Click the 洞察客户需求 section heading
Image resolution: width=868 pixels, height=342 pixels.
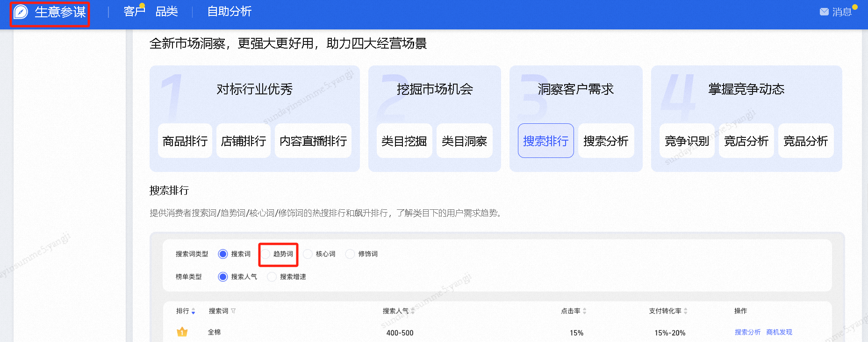tap(576, 89)
